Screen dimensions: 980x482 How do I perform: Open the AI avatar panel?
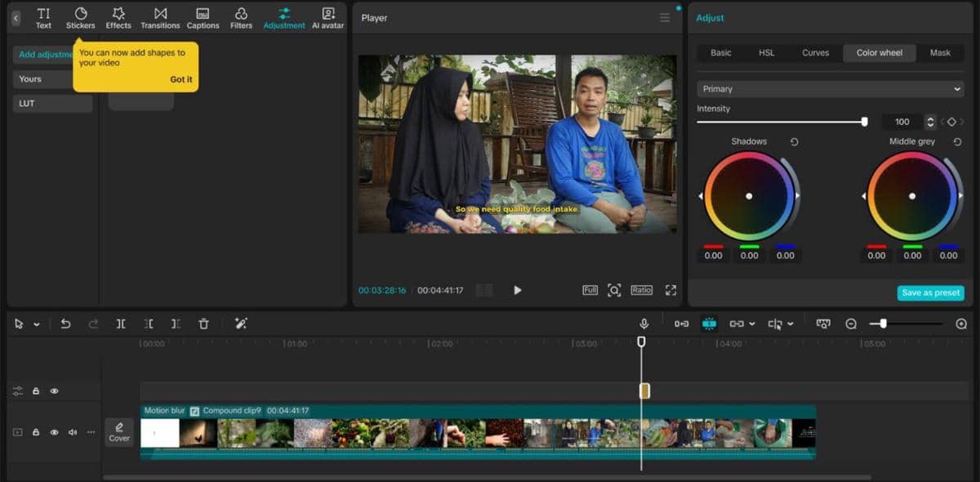328,16
